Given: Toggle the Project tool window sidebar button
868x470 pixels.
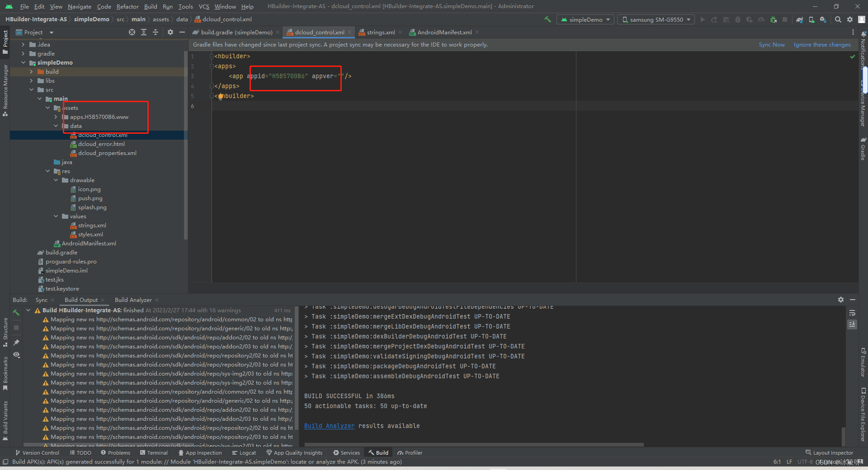Looking at the screenshot, I should [x=5, y=42].
